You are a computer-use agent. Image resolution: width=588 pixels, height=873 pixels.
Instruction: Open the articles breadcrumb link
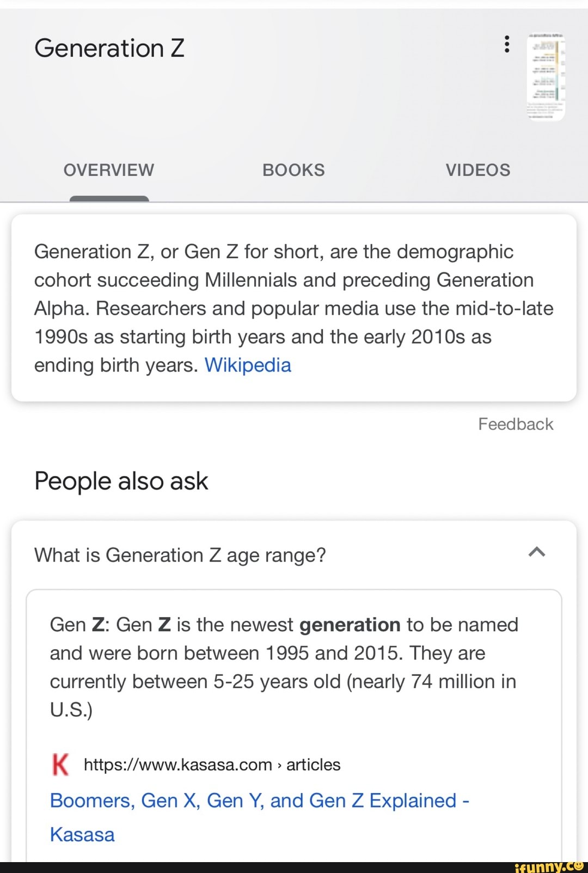pos(314,764)
